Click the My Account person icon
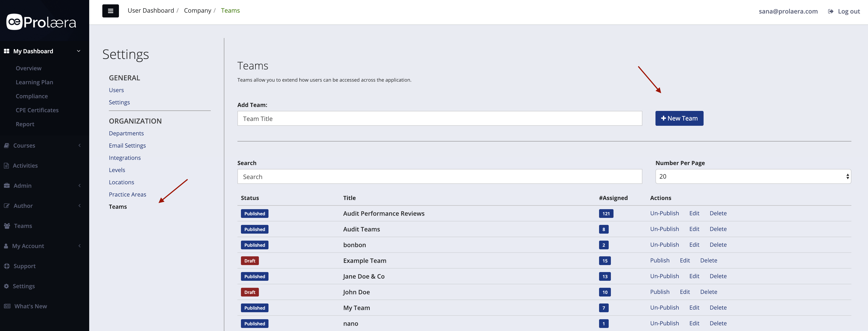The width and height of the screenshot is (868, 331). click(x=6, y=246)
